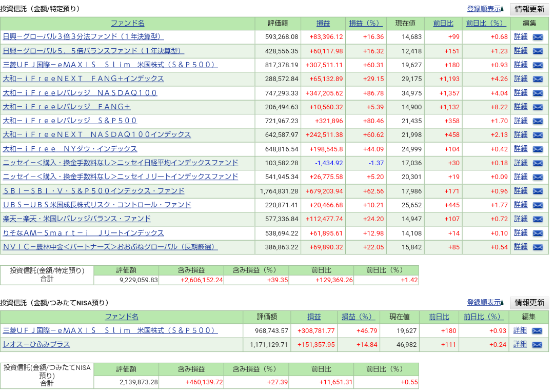Sort つみたてNISA table by 損益 header

[314, 317]
